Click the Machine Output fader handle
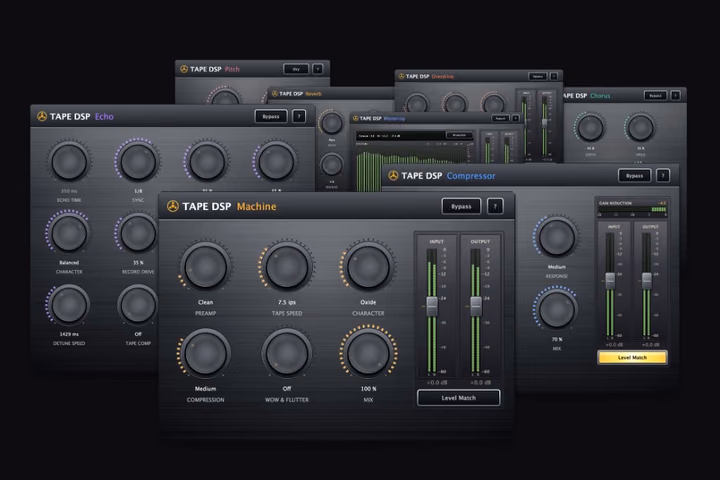 (x=476, y=306)
